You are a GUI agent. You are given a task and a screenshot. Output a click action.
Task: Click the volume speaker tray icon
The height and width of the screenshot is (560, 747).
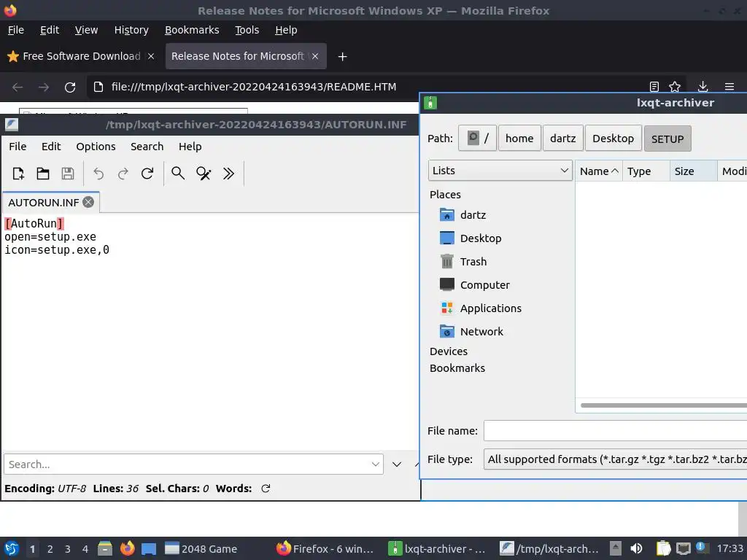(636, 548)
